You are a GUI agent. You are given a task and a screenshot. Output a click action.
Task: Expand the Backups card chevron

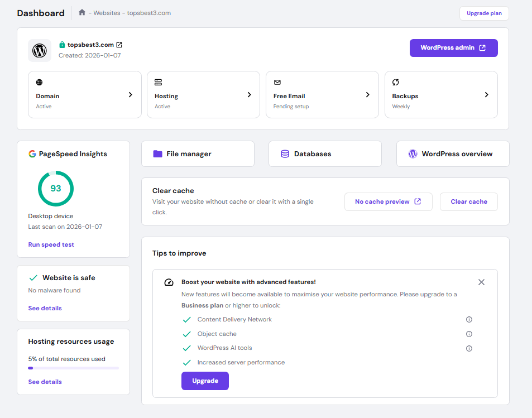487,94
